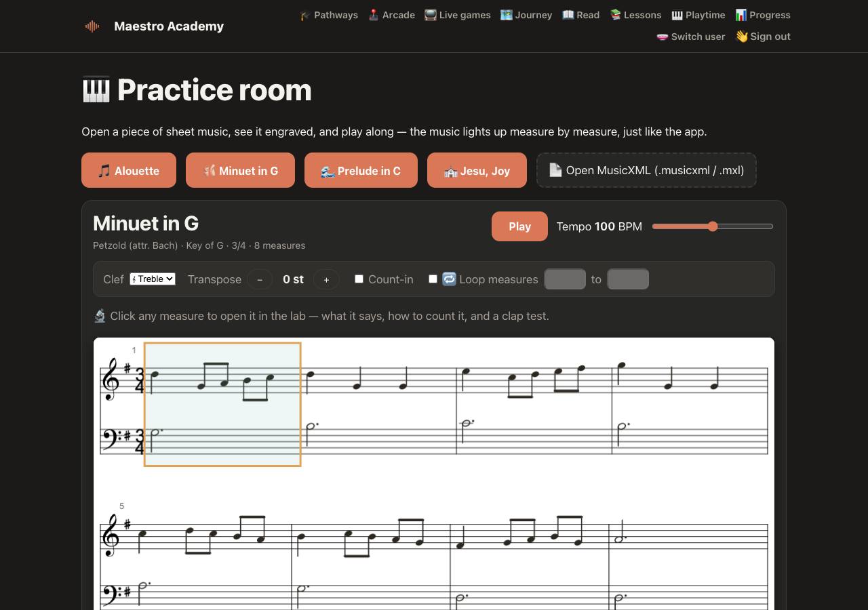Go to Pathways in the navigation
868x610 pixels.
point(329,15)
